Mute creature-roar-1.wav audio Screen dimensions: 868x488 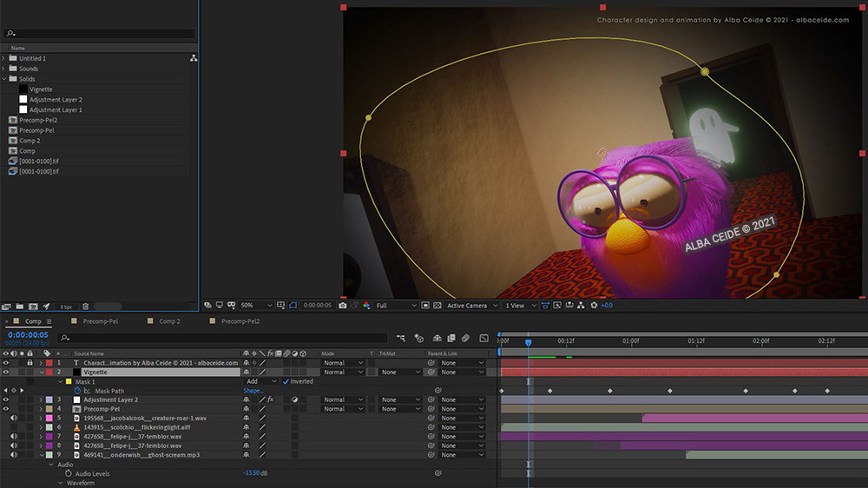pos(14,419)
